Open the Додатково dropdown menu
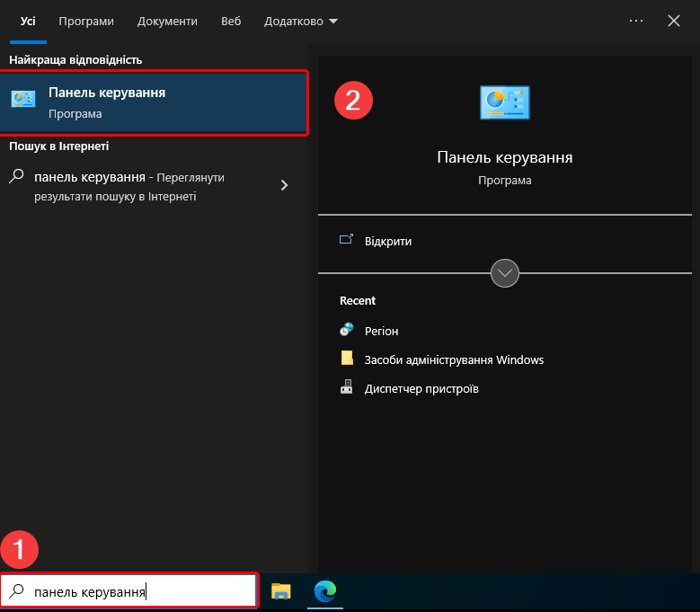Image resolution: width=700 pixels, height=612 pixels. click(301, 21)
